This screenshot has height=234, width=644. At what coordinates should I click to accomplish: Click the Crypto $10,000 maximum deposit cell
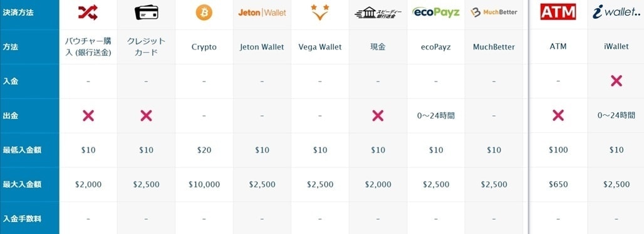[204, 184]
